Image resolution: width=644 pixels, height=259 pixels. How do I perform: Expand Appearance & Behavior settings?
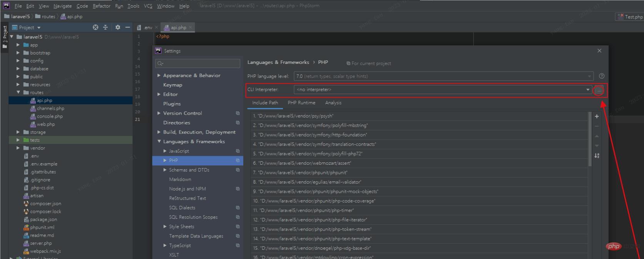coord(159,75)
